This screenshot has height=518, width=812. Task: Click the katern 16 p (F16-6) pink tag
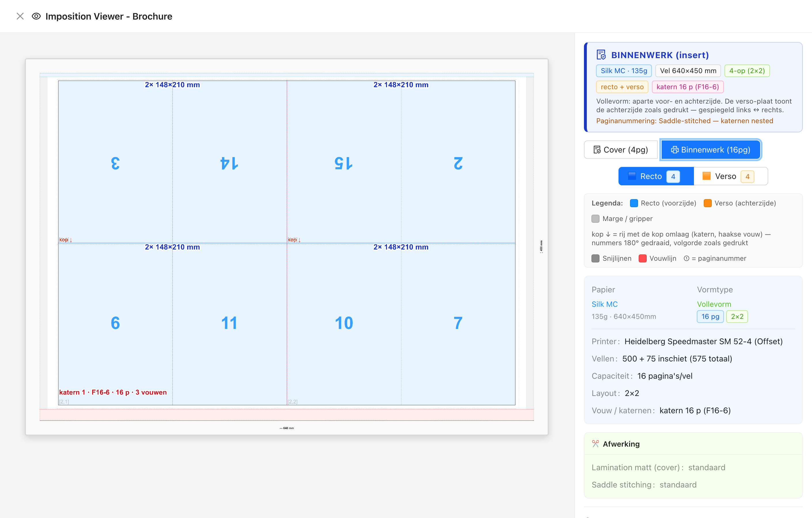tap(688, 87)
